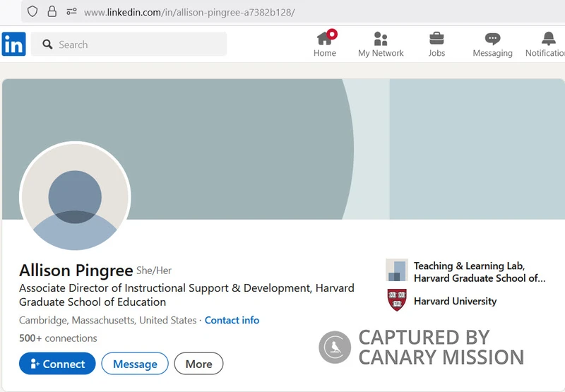Image resolution: width=565 pixels, height=392 pixels.
Task: Click the Harvard University crest logo
Action: pyautogui.click(x=397, y=299)
